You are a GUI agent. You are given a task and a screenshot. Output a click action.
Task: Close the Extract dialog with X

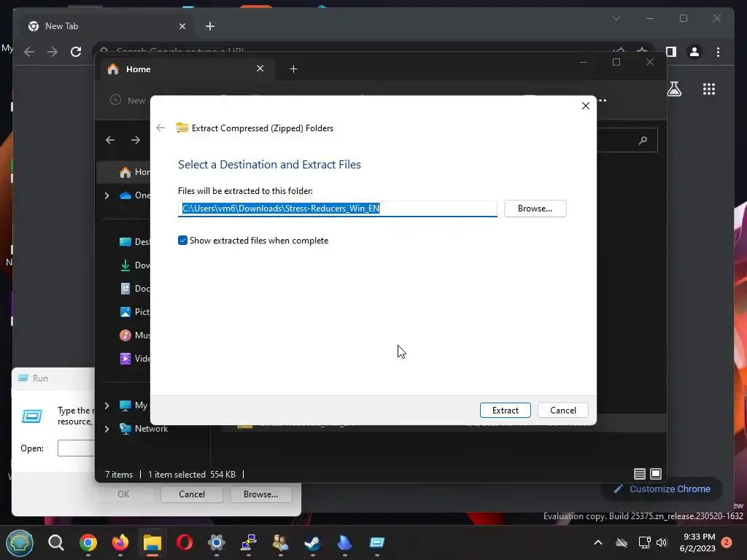coord(586,106)
